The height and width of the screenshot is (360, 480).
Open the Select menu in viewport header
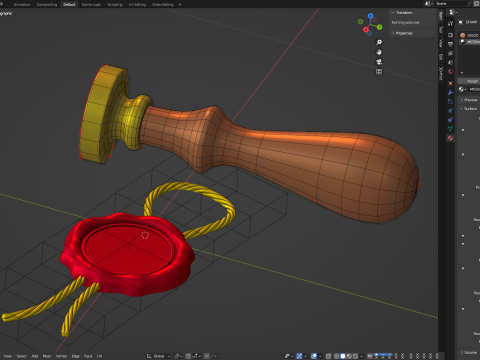pos(21,356)
